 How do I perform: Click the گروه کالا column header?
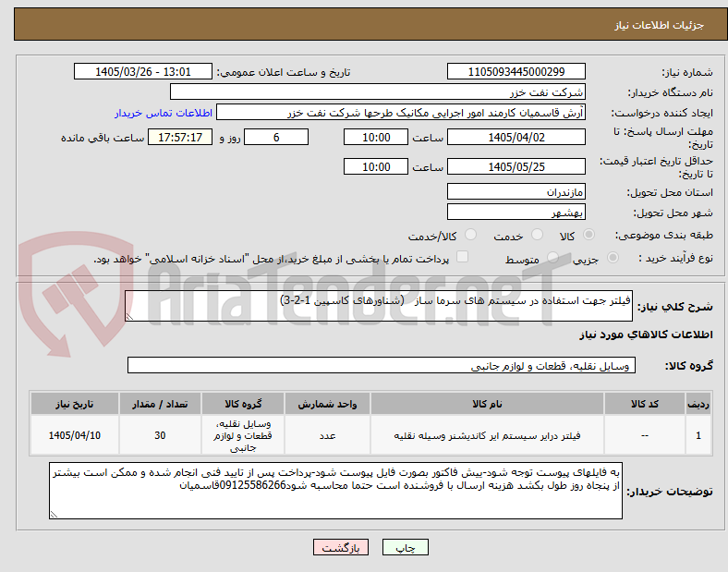coord(243,404)
